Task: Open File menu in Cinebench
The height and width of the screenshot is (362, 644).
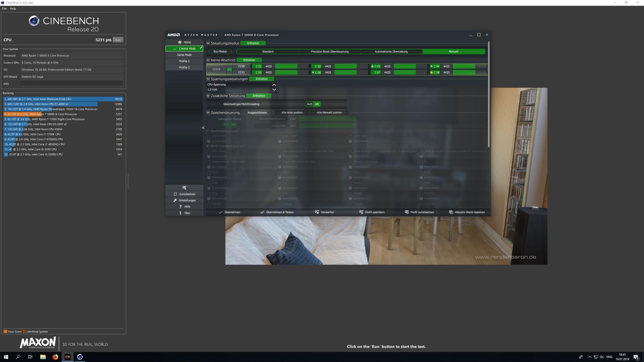Action: click(x=4, y=8)
